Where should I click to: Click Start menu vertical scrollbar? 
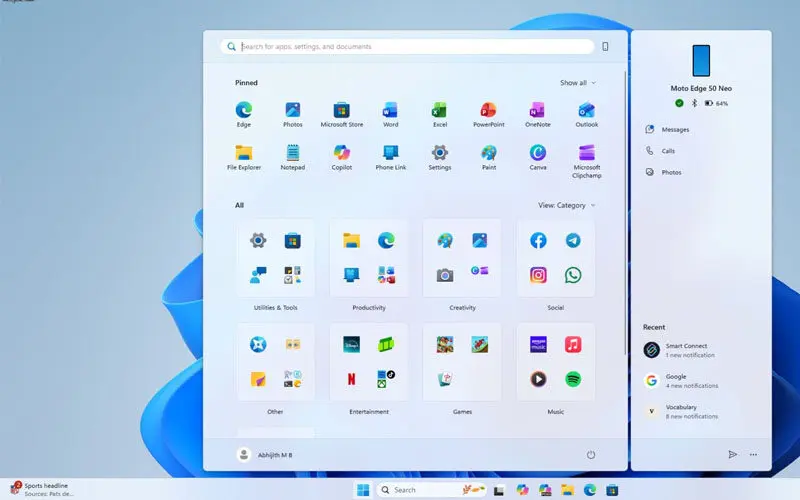tap(625, 213)
